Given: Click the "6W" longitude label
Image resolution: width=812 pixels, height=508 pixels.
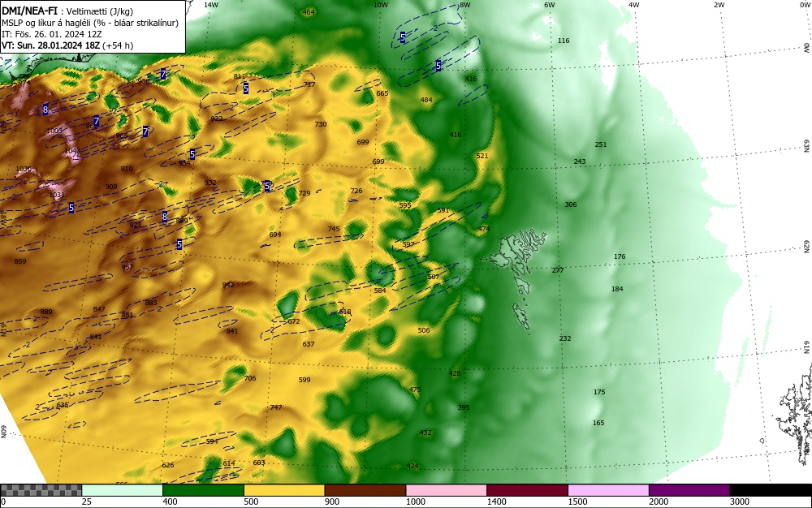Looking at the screenshot, I should (550, 5).
